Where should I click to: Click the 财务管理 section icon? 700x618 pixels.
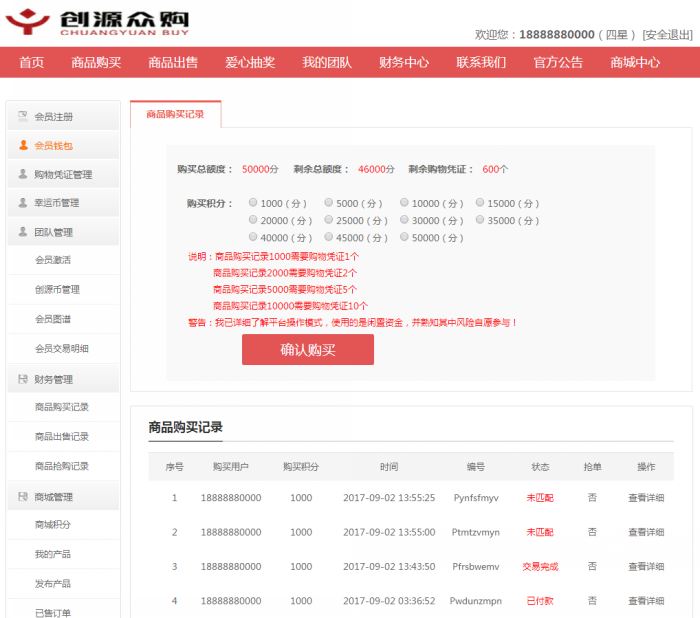[23, 379]
